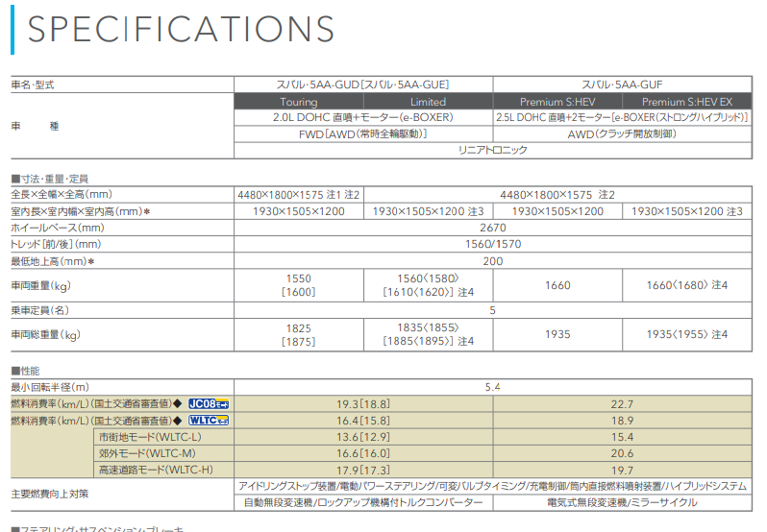Select the ホイールベース(mm) row label

coord(57,228)
